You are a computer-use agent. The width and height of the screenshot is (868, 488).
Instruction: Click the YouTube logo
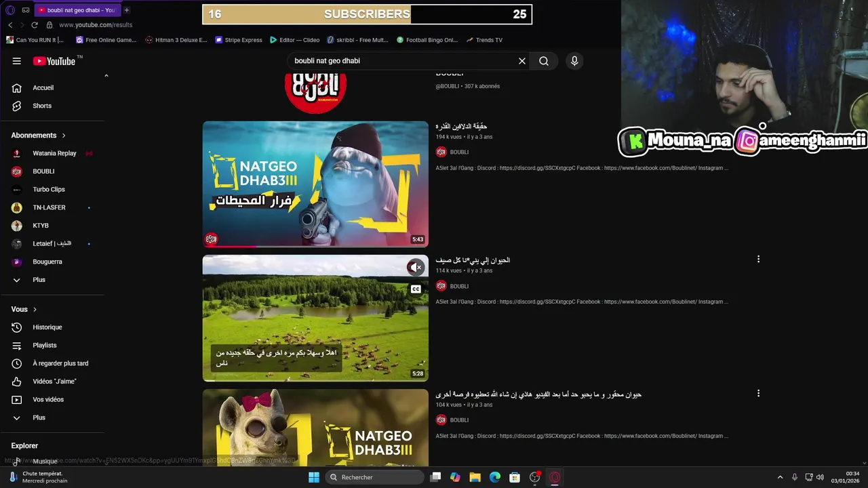[x=54, y=61]
